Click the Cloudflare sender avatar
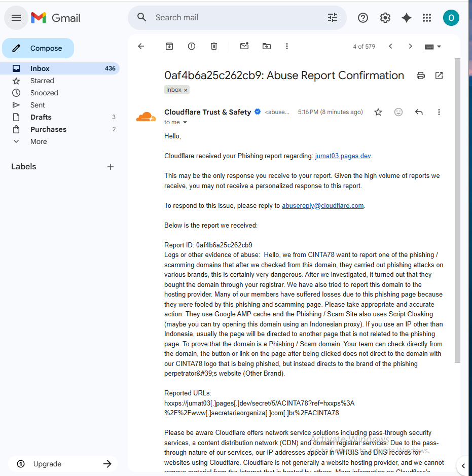The image size is (472, 476). pos(146,117)
